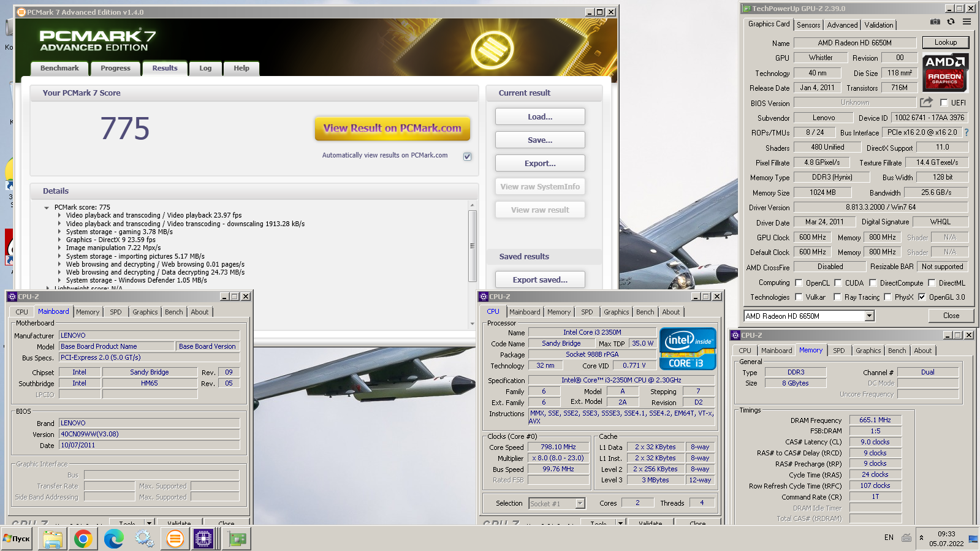Image resolution: width=980 pixels, height=551 pixels.
Task: Collapse the PCMark score: 775 tree node
Action: pyautogui.click(x=47, y=208)
